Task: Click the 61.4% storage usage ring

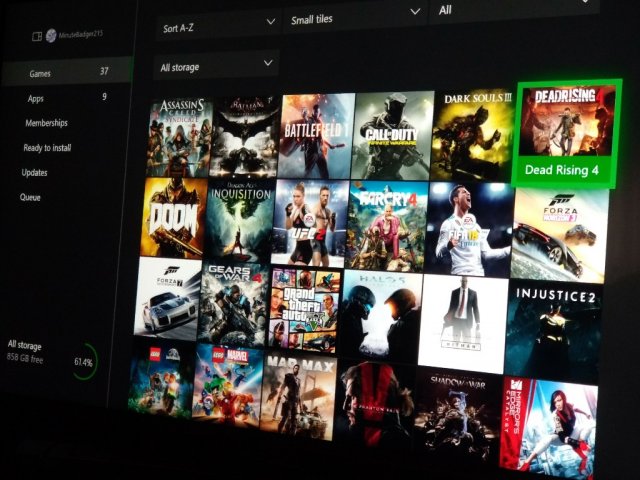Action: coord(84,361)
